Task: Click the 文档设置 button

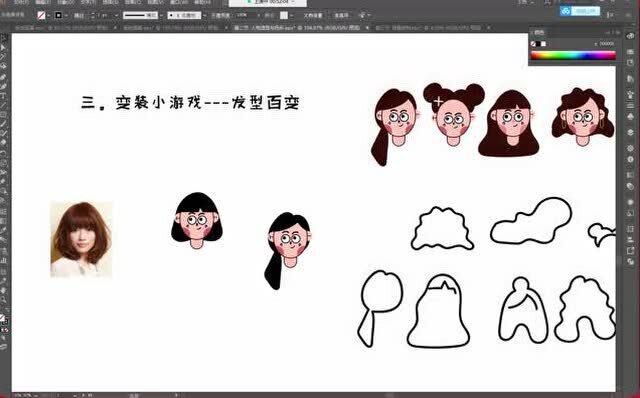Action: point(313,15)
